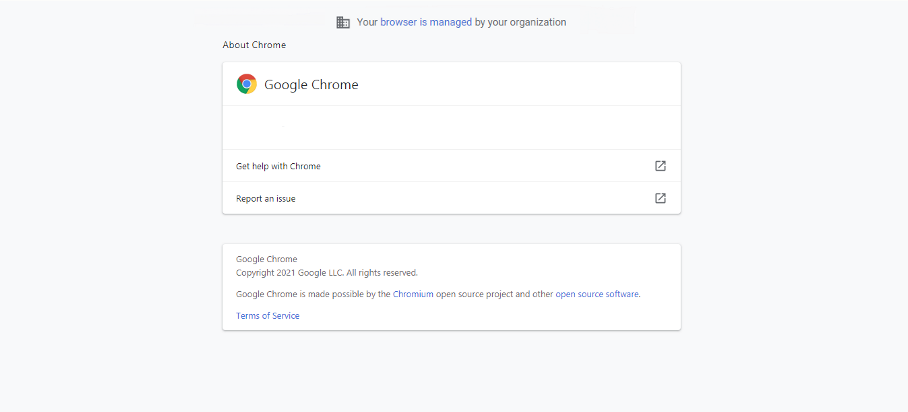Click 'Google Chrome is made possible by' text

[313, 294]
